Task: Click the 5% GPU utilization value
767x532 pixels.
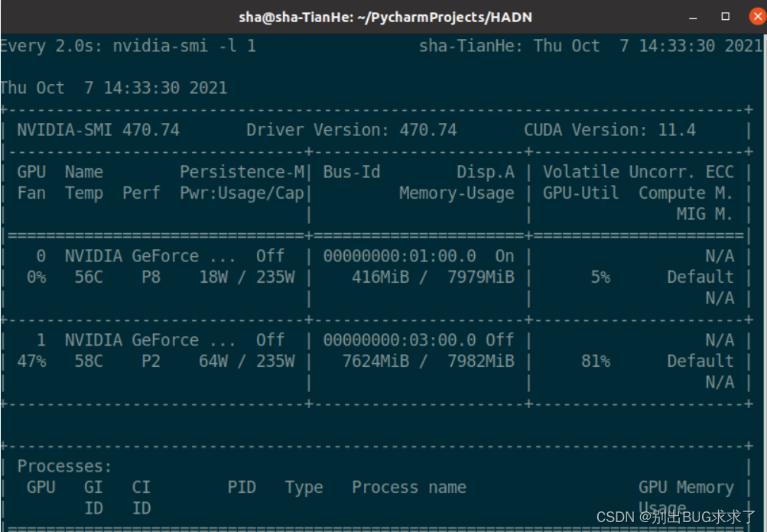Action: coord(600,277)
